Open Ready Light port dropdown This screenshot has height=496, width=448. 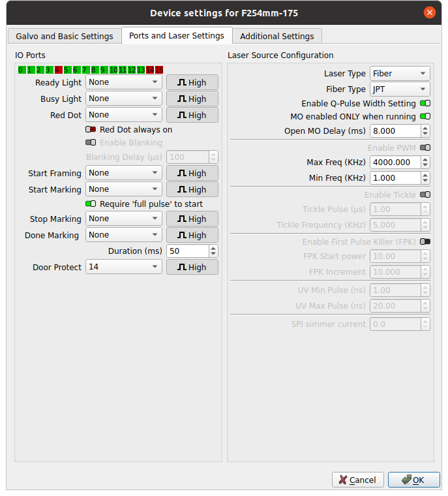(x=124, y=82)
